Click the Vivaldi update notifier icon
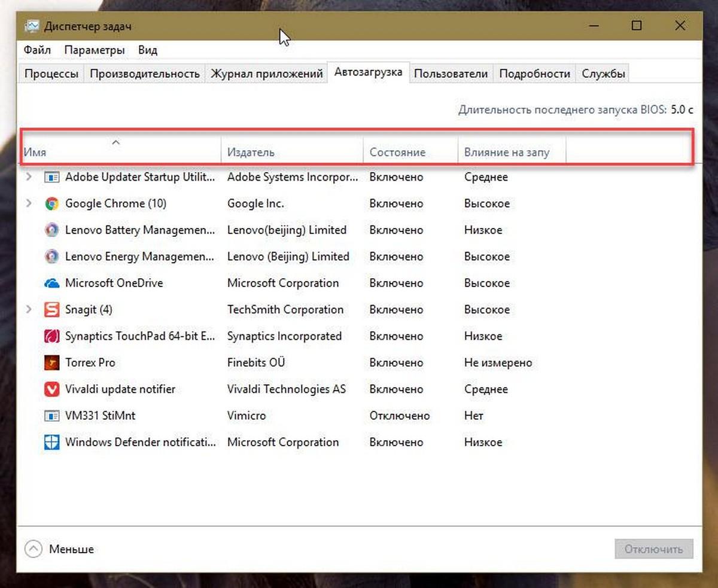 (x=52, y=389)
